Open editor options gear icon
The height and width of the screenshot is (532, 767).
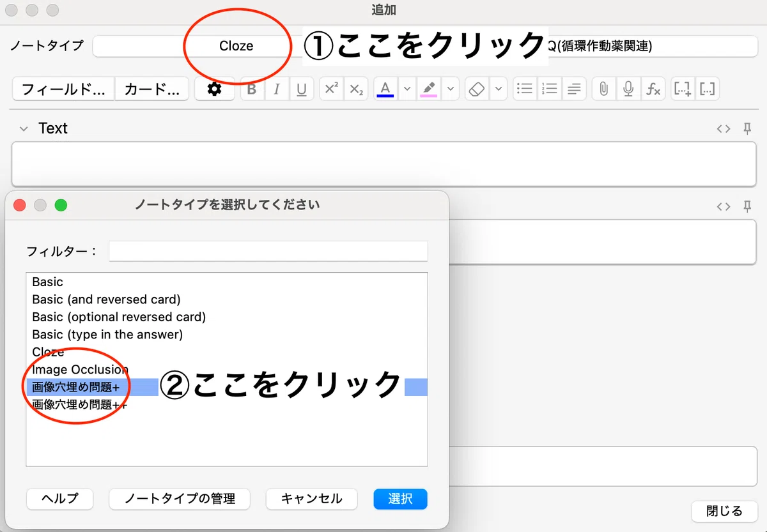click(215, 89)
